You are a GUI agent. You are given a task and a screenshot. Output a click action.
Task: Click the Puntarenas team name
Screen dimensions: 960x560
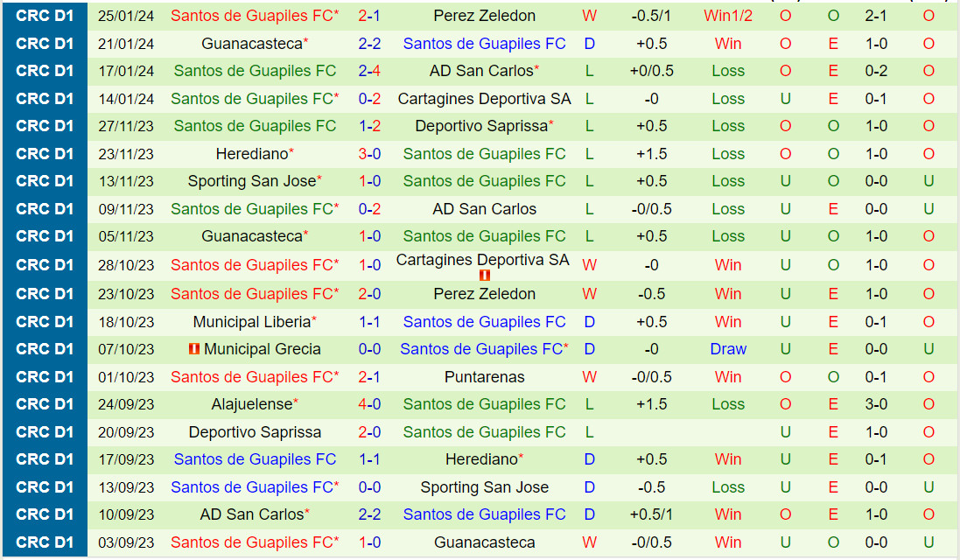(484, 377)
